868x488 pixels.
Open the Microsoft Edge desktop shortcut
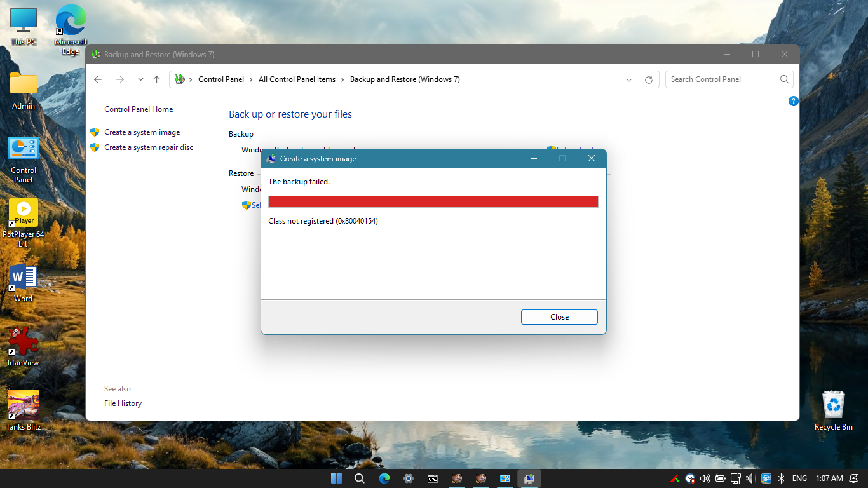click(71, 30)
